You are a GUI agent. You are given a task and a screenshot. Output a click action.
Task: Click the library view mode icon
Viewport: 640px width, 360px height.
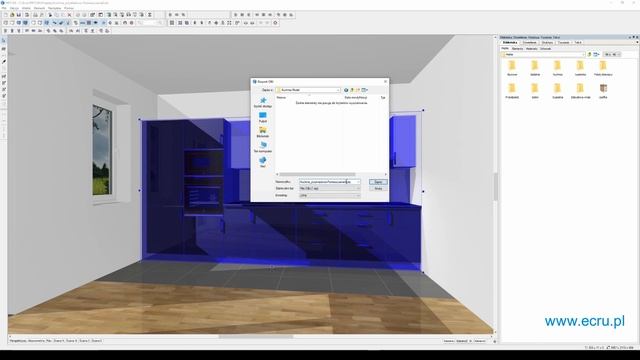596,54
